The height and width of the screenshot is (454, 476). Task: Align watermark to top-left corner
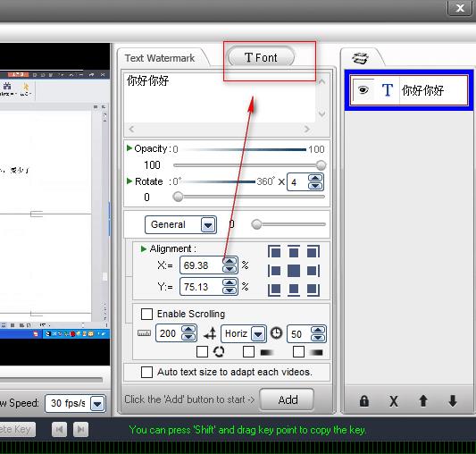coord(274,251)
